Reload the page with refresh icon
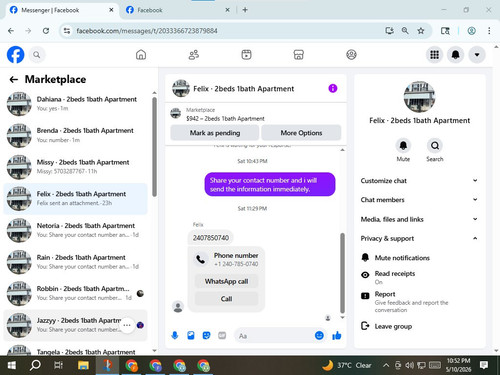Viewport: 500px width, 375px height. [x=46, y=31]
